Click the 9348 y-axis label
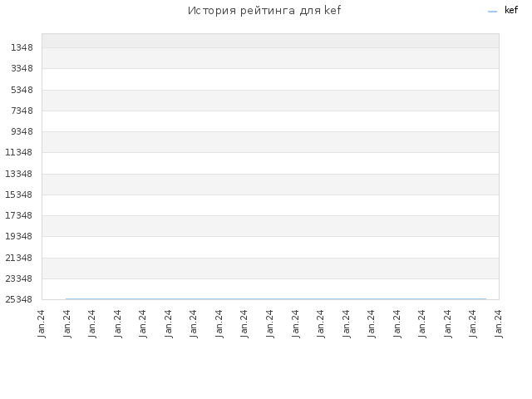 click(x=22, y=131)
